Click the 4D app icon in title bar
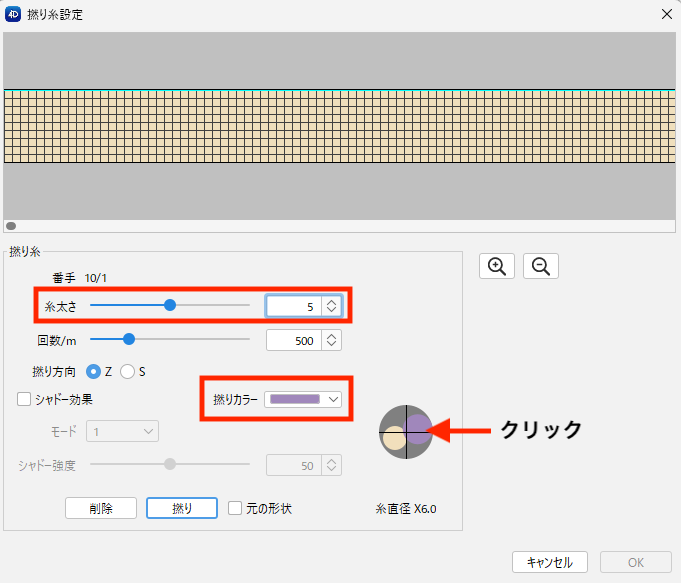 (13, 14)
